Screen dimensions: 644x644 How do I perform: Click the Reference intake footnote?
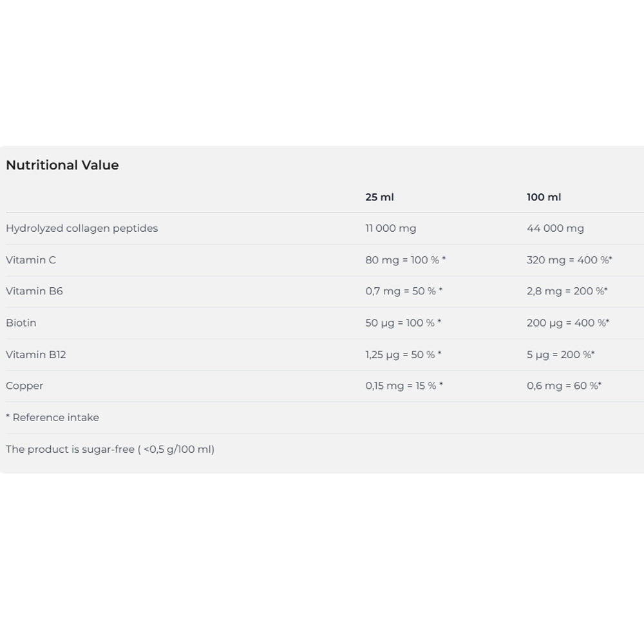[x=53, y=417]
